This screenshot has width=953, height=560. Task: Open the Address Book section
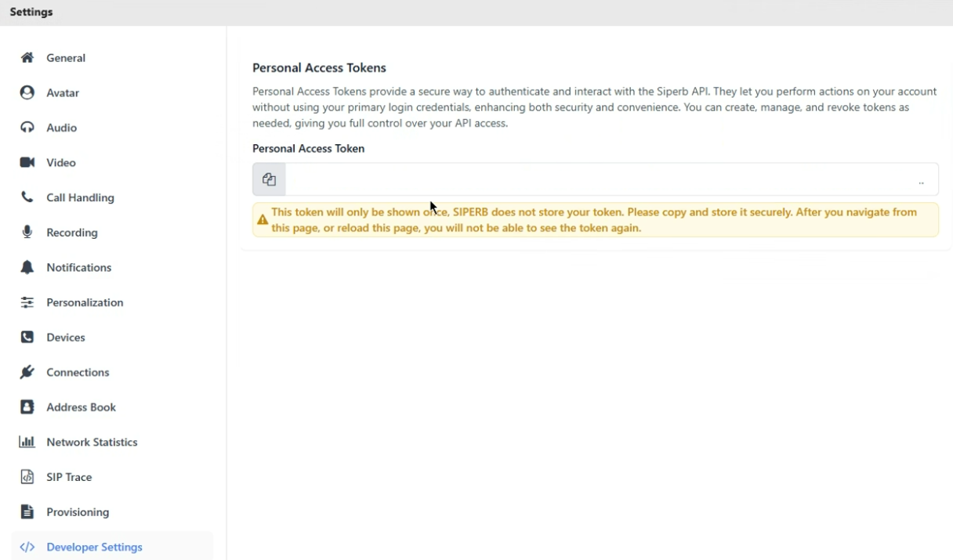coord(112,407)
